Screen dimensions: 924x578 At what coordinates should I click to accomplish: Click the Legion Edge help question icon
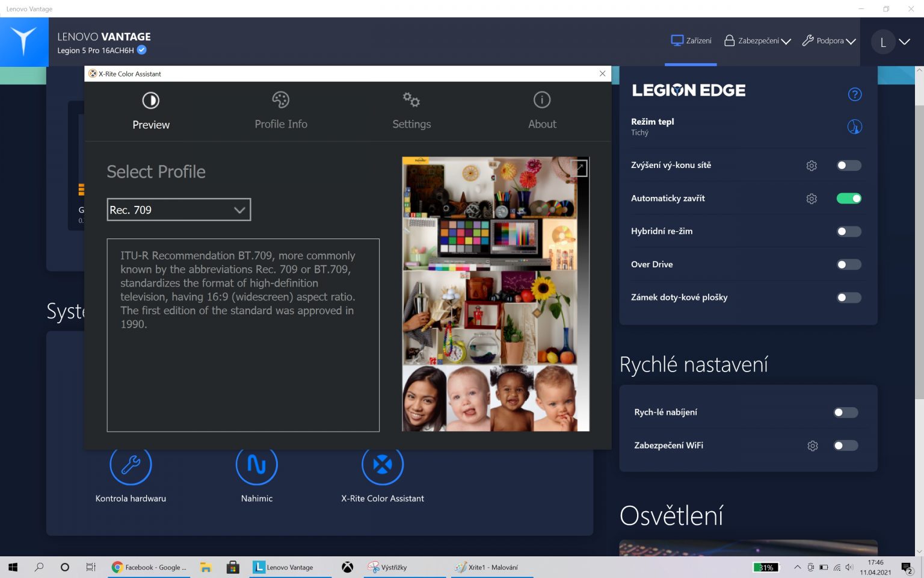coord(854,95)
